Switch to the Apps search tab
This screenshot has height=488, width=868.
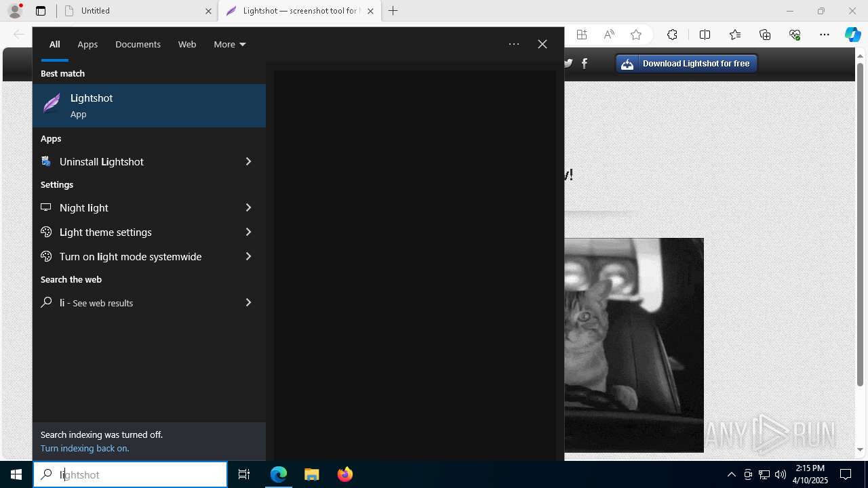(x=87, y=44)
